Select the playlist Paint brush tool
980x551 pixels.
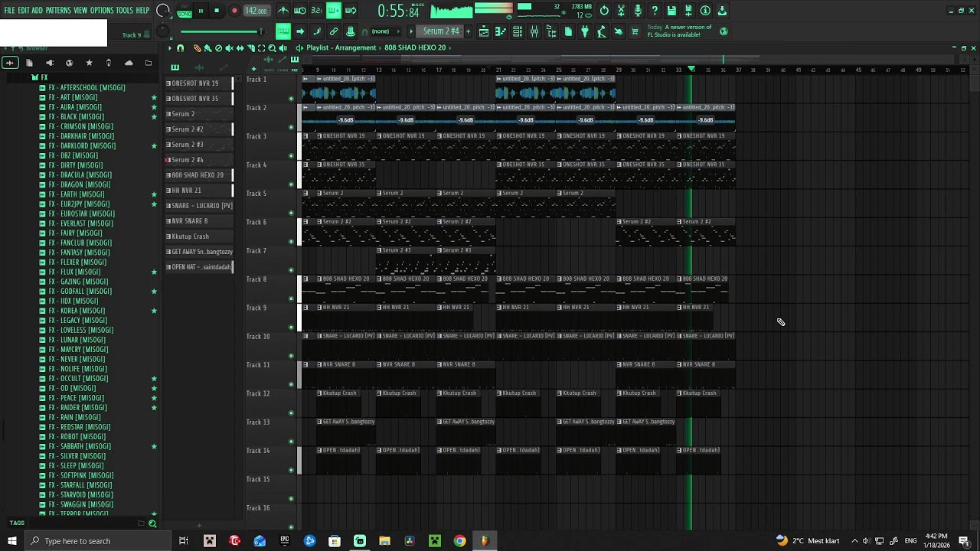point(208,48)
